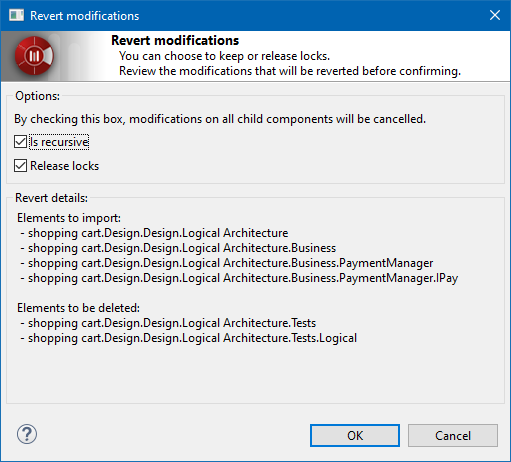
Task: Click the Revert modifications title bar text
Action: pyautogui.click(x=85, y=16)
